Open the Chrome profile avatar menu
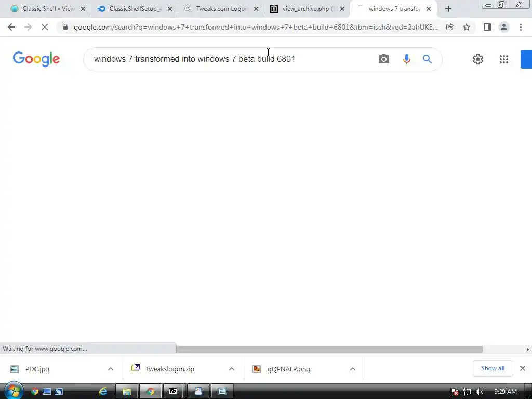Image resolution: width=532 pixels, height=399 pixels. coord(504,27)
